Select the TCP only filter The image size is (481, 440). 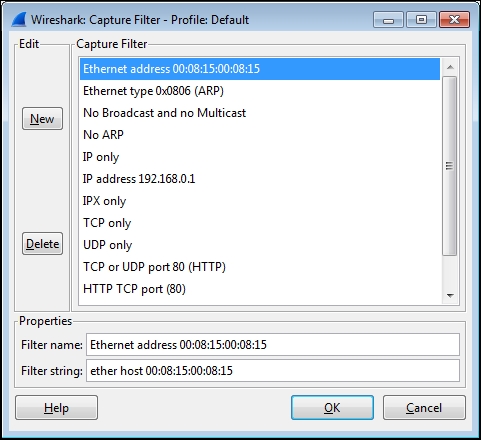(x=260, y=223)
